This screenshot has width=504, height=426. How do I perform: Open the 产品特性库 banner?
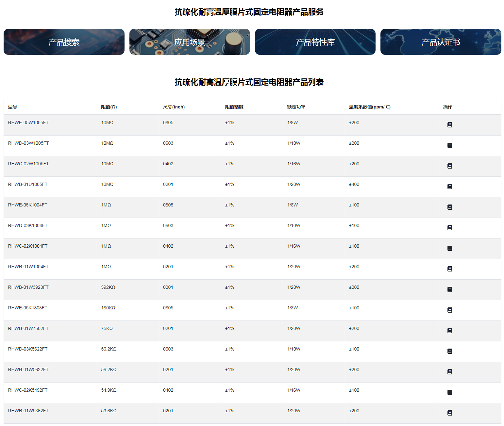pyautogui.click(x=315, y=42)
